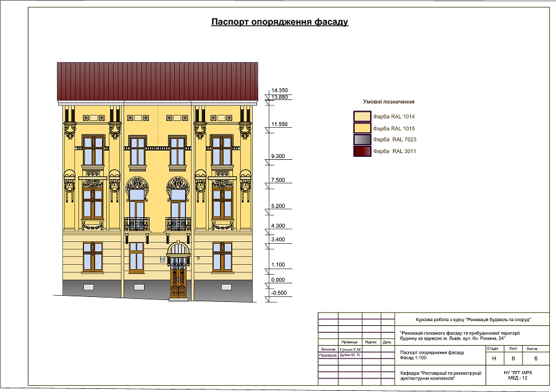The image size is (556, 392).
Task: Click the 'Умовні позначення' legend heading
Action: point(389,102)
